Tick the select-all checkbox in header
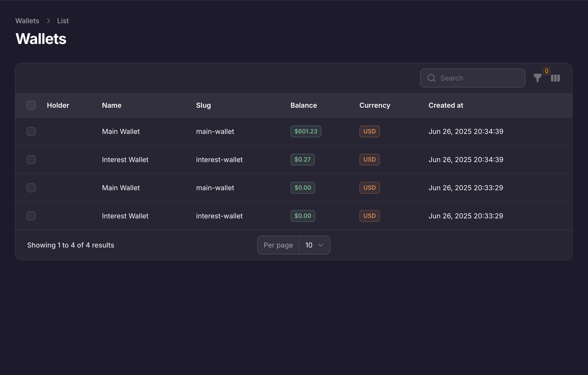Image resolution: width=588 pixels, height=375 pixels. pos(31,105)
